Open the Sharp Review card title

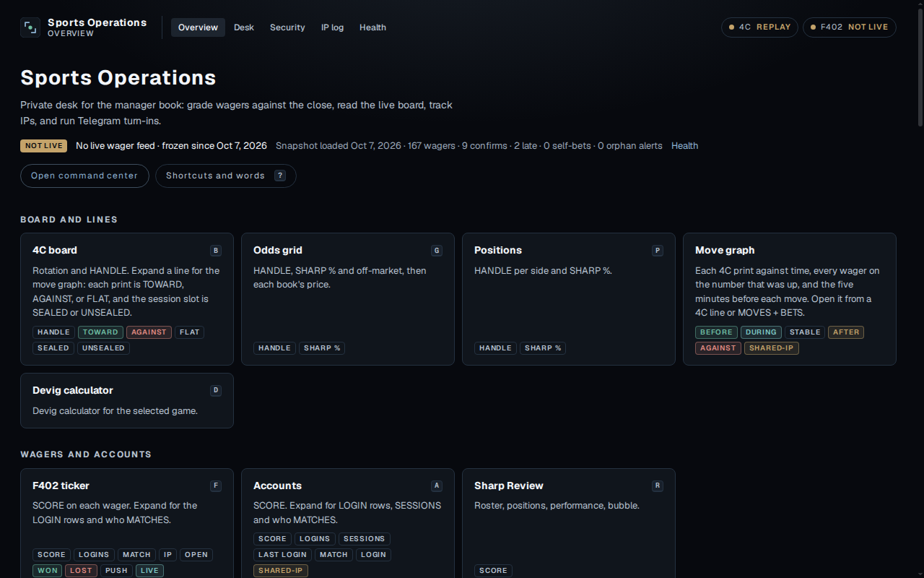point(509,486)
